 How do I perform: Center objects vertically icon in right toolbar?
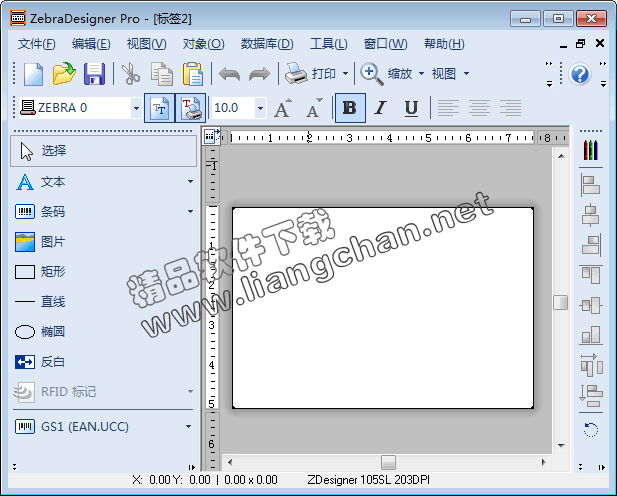click(x=591, y=305)
